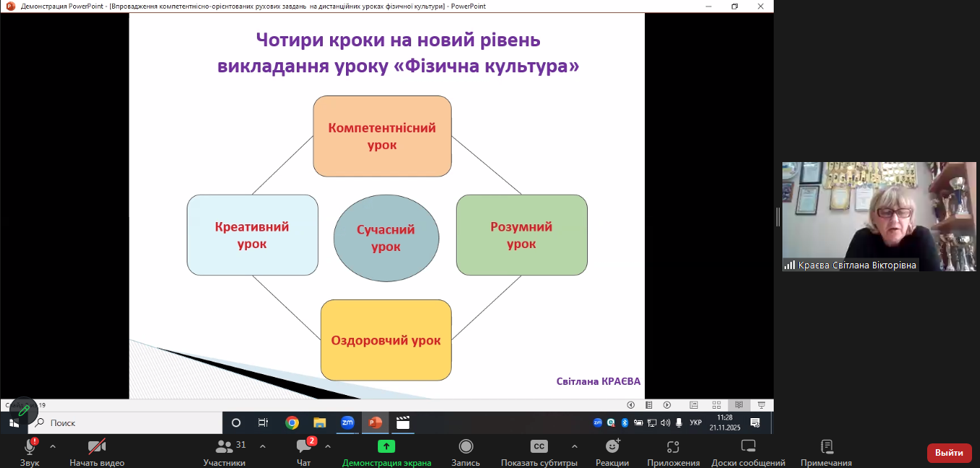Switch to slide sorter view
This screenshot has height=468, width=980.
(716, 405)
